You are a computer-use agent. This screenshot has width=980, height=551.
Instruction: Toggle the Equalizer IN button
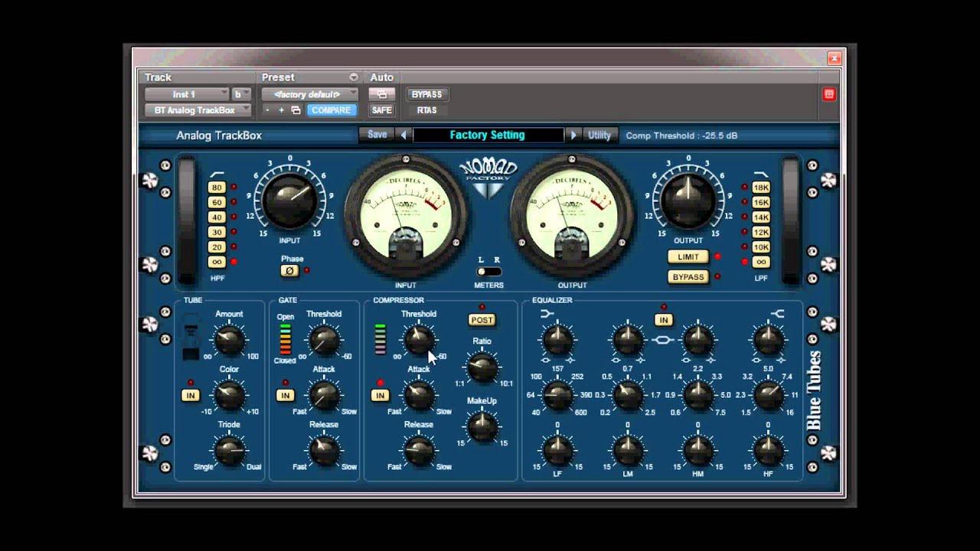pos(663,320)
